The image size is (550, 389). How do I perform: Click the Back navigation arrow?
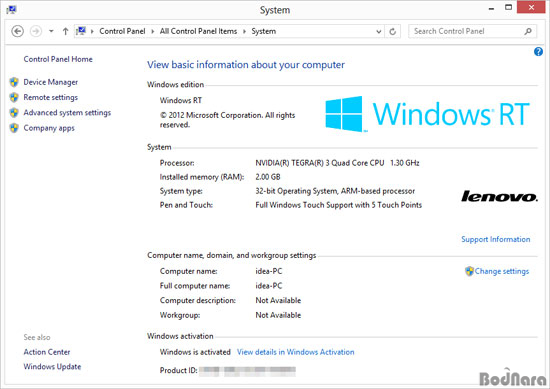18,31
